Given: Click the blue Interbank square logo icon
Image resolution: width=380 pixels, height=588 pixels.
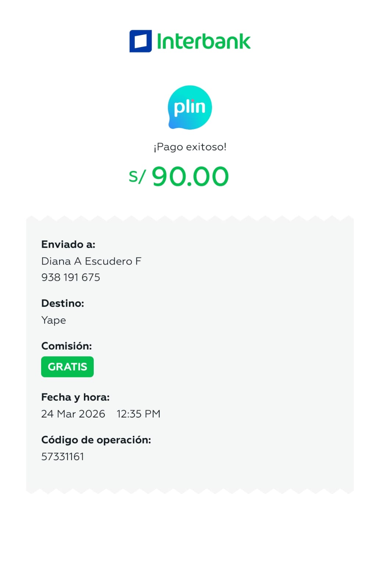Looking at the screenshot, I should [140, 41].
